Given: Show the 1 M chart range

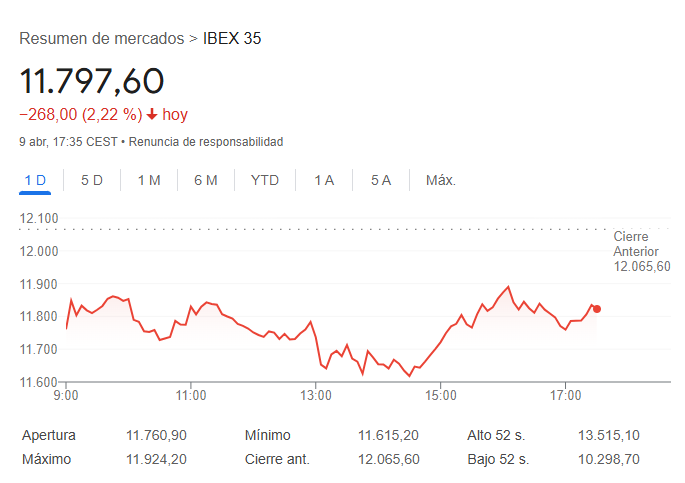Looking at the screenshot, I should click(x=149, y=181).
